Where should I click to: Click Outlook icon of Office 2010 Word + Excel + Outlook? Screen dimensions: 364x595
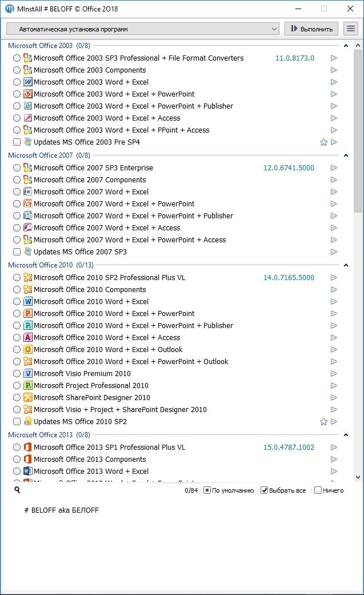tap(27, 349)
